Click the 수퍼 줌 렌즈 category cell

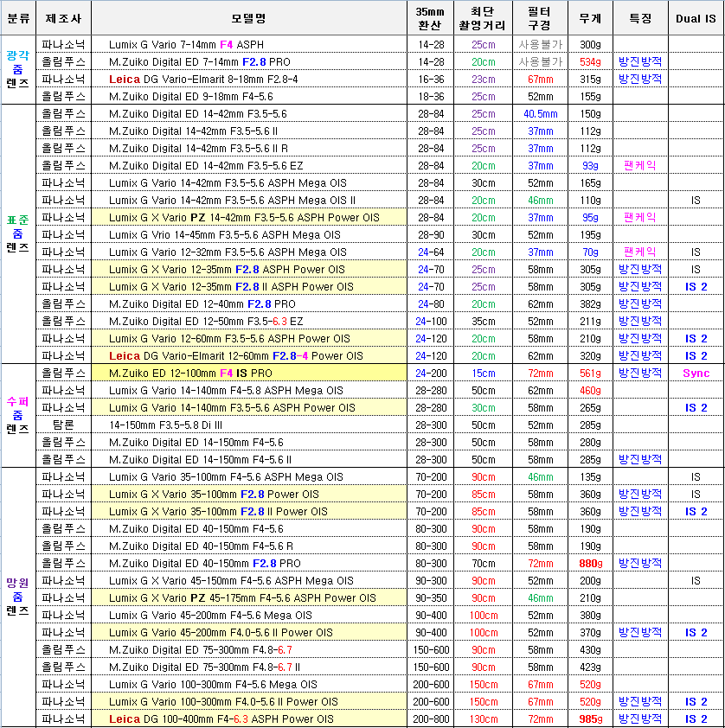[x=18, y=415]
